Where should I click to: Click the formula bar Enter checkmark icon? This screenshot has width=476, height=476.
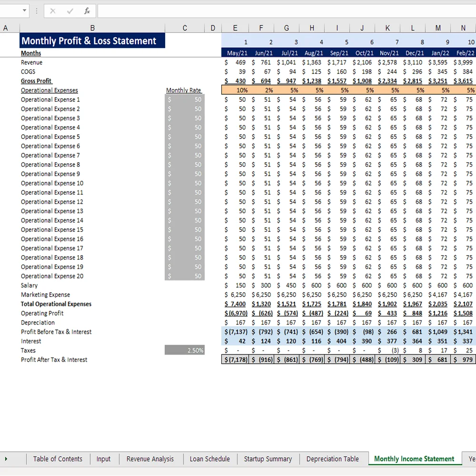[x=70, y=11]
